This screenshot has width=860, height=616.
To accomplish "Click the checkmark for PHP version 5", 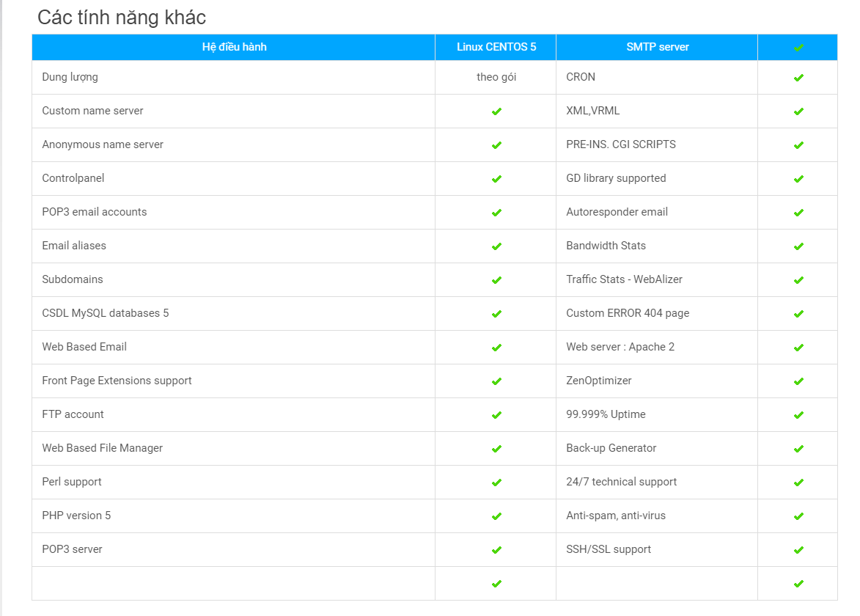I will click(496, 516).
